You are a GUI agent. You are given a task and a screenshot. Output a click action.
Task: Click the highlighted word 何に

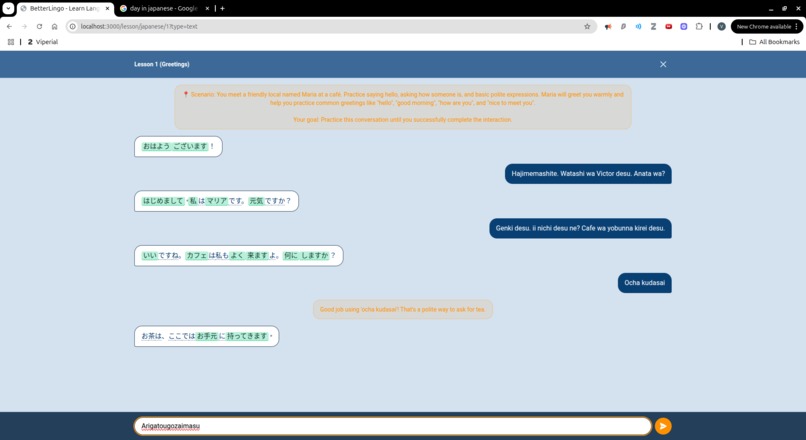pyautogui.click(x=290, y=255)
